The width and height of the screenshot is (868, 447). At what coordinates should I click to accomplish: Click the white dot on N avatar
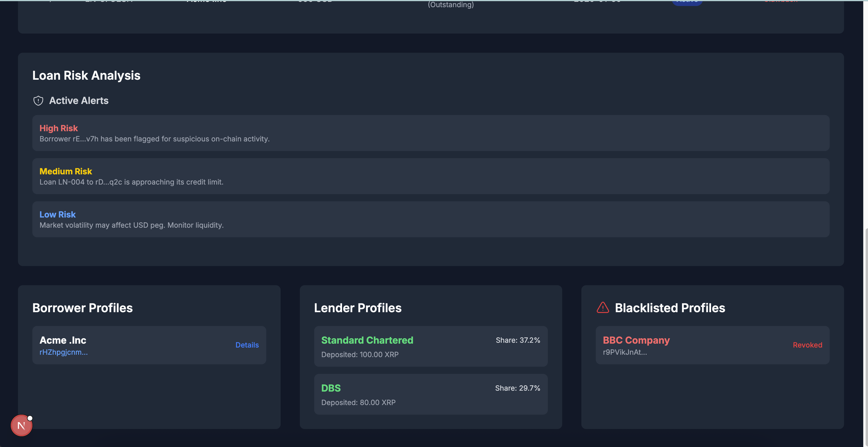(30, 418)
